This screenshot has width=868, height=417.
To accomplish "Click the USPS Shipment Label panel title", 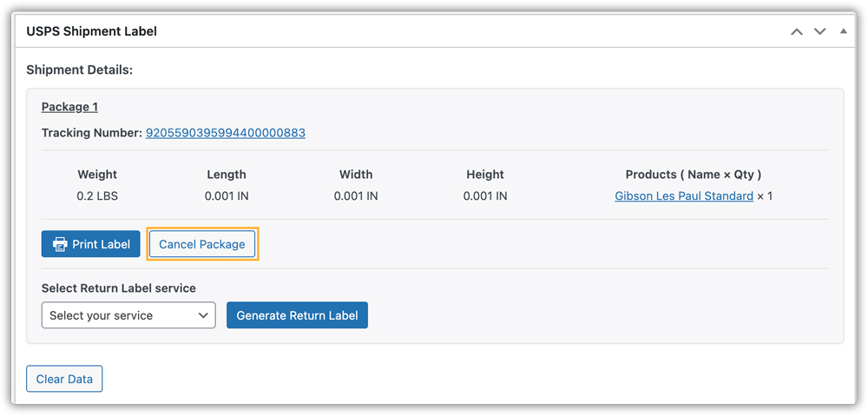I will 91,31.
